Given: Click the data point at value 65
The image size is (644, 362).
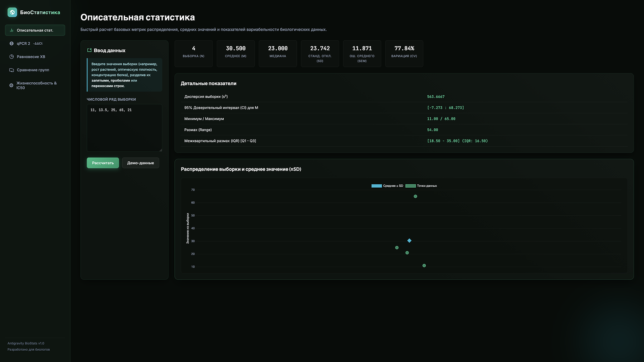Looking at the screenshot, I should [x=415, y=196].
